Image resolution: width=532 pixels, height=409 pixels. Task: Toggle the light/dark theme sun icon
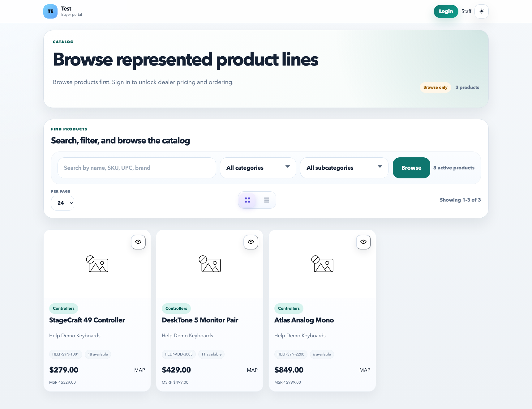tap(482, 11)
